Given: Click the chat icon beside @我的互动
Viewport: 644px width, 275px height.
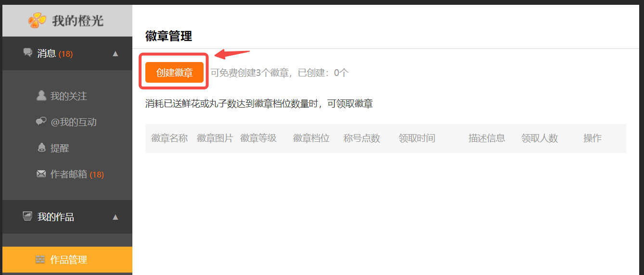Looking at the screenshot, I should coord(41,122).
